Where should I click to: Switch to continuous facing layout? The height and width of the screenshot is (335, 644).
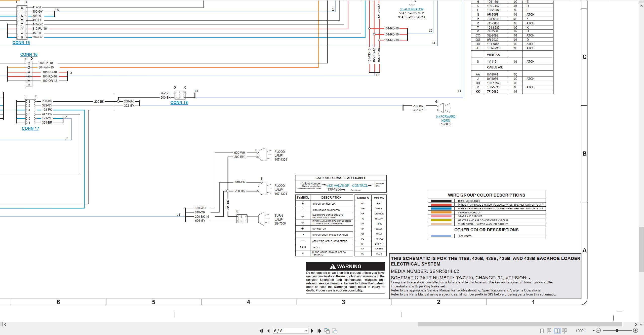565,331
